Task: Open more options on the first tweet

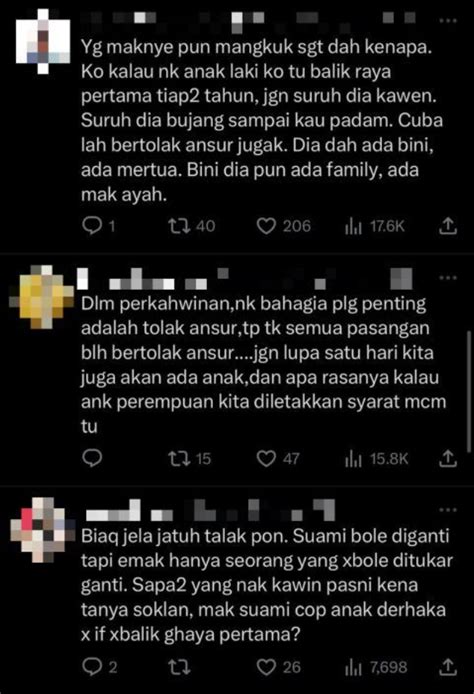Action: 448,20
